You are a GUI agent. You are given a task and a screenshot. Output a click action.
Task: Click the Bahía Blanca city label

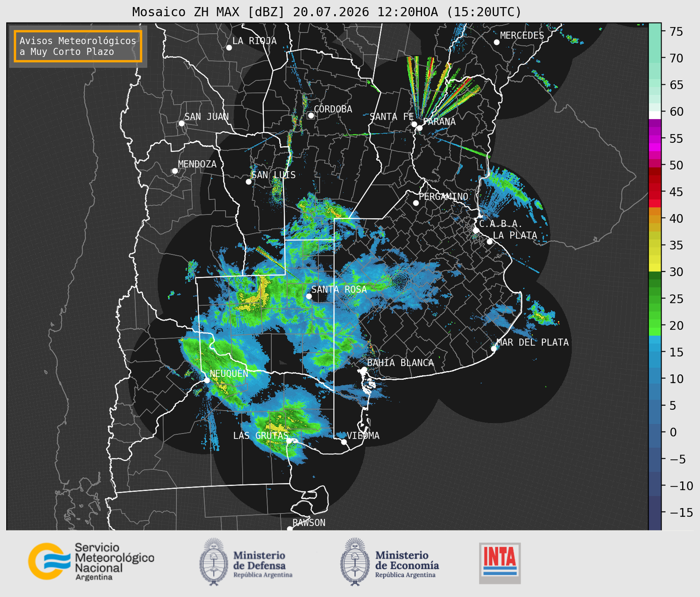pos(400,363)
